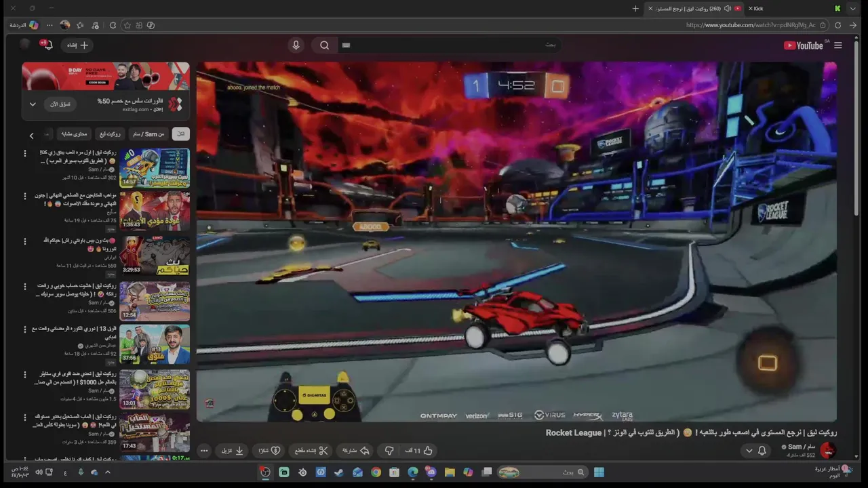Open Windows Start button
868x488 pixels.
[599, 472]
